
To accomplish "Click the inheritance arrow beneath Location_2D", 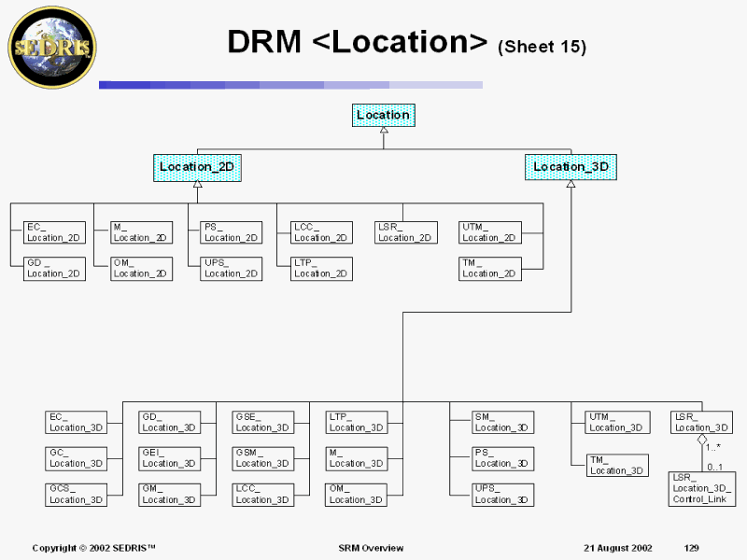I will [x=197, y=185].
